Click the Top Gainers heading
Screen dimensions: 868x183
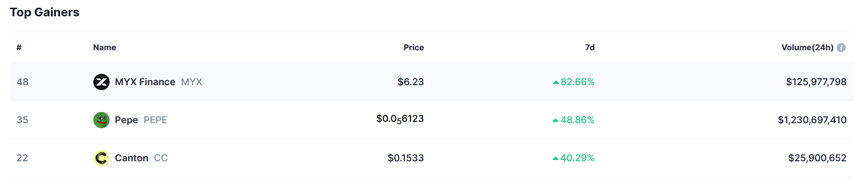44,12
